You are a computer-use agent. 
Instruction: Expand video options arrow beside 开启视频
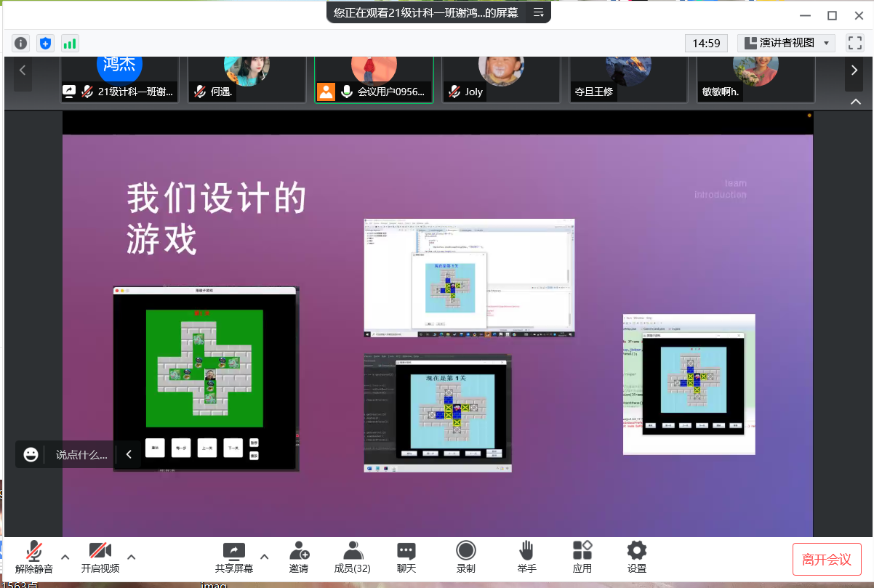132,557
